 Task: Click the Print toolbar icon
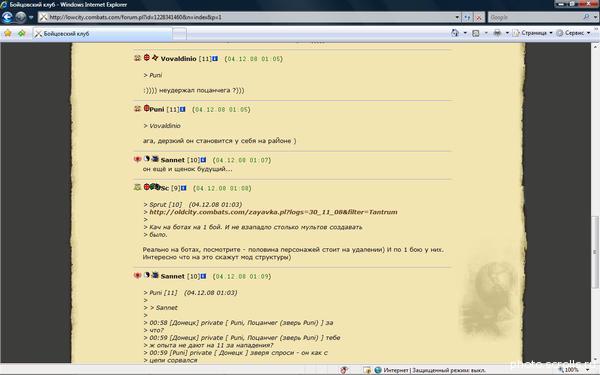[497, 33]
